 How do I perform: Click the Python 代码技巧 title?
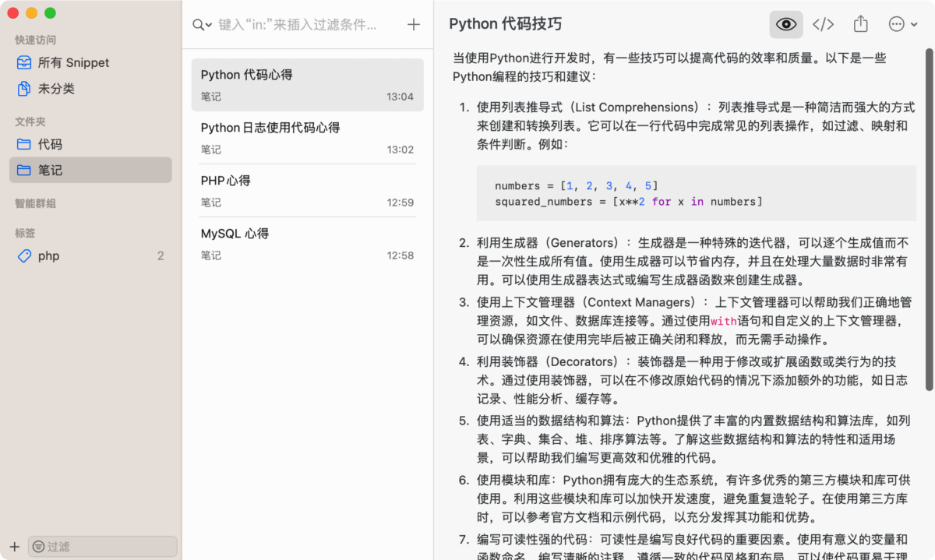pos(505,24)
